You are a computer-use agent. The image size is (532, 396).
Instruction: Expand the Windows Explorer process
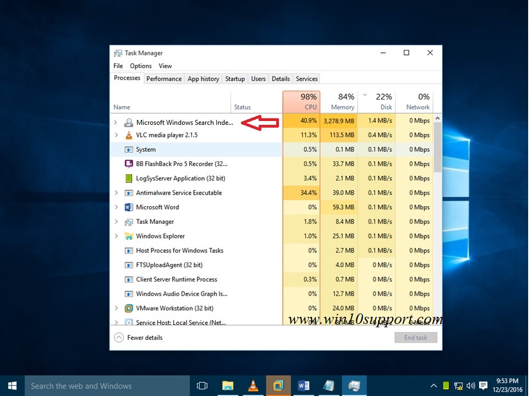point(116,236)
